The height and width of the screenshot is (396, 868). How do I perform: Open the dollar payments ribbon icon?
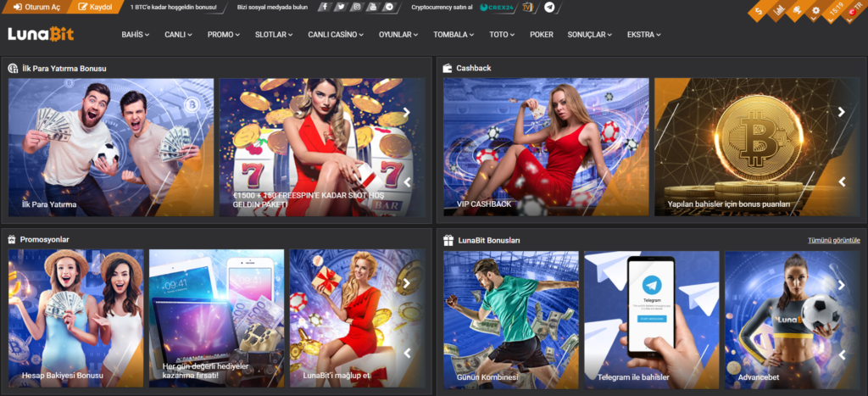point(759,10)
